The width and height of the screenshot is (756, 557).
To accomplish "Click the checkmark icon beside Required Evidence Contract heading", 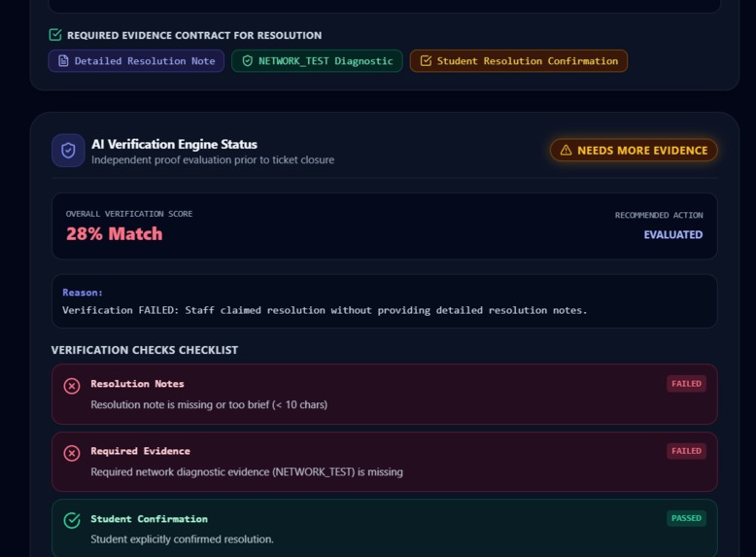I will [x=55, y=35].
